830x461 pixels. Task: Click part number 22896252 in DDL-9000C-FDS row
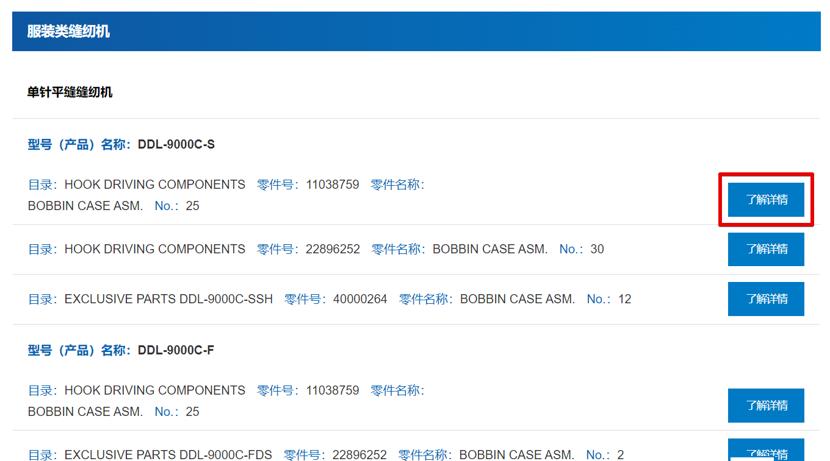point(359,455)
